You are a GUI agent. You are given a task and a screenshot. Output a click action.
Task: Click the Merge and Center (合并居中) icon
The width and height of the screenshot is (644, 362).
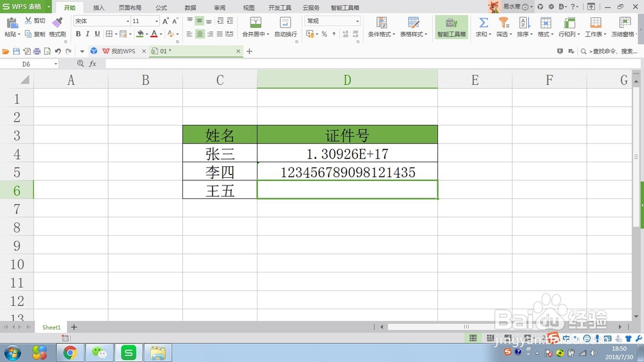pos(256,23)
